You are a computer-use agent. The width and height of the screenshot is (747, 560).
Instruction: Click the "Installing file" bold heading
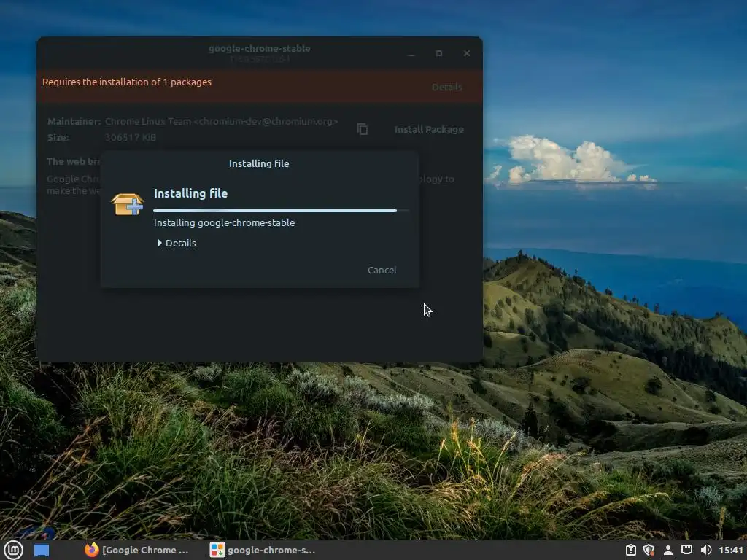(x=190, y=193)
